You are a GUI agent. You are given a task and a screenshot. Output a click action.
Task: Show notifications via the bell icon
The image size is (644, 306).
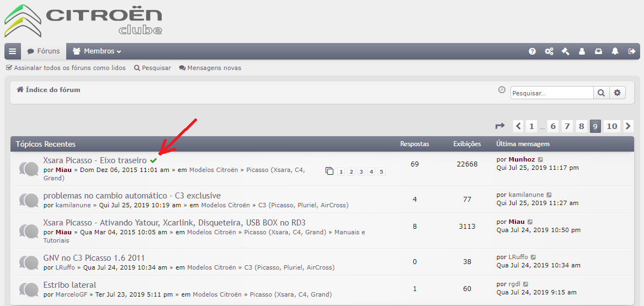coord(615,51)
